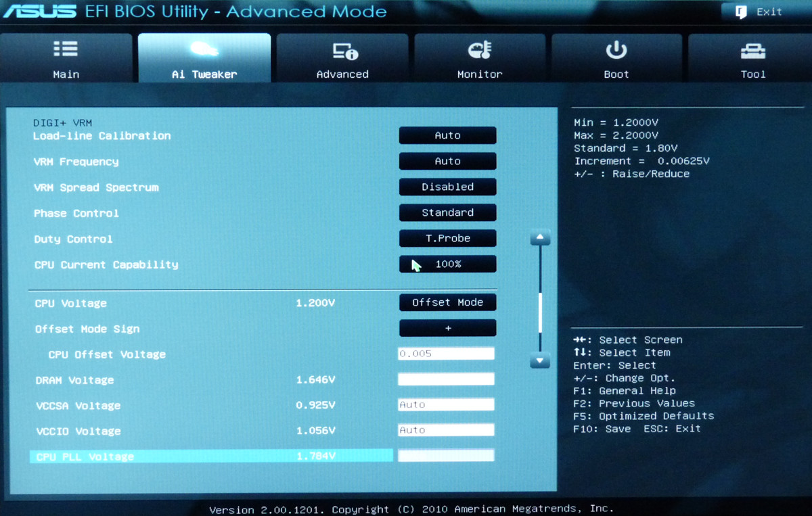The width and height of the screenshot is (812, 516).
Task: Select the VRM Spread Spectrum label
Action: (x=96, y=187)
